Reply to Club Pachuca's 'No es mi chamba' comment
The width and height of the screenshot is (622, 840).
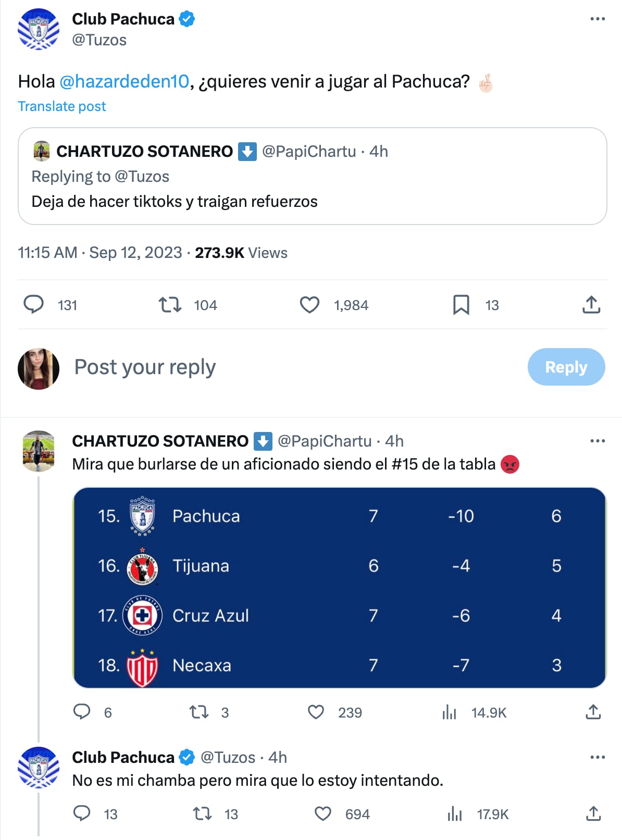pos(82,813)
